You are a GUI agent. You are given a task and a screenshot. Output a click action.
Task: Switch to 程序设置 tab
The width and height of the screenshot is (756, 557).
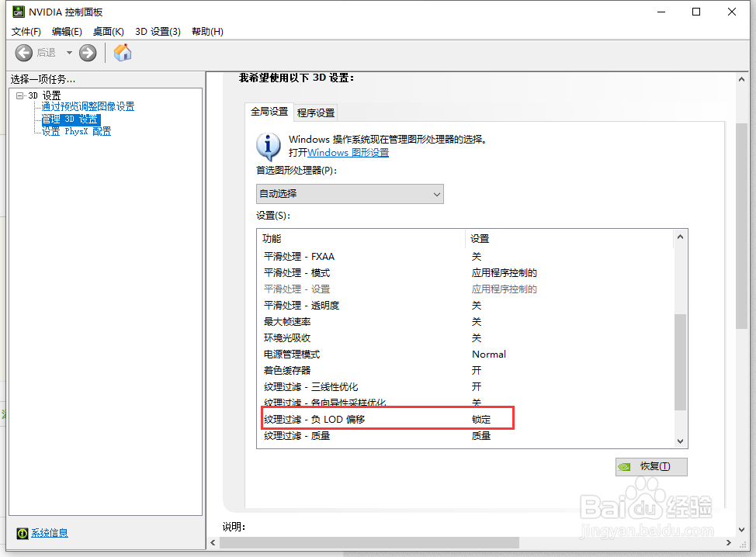pos(316,112)
